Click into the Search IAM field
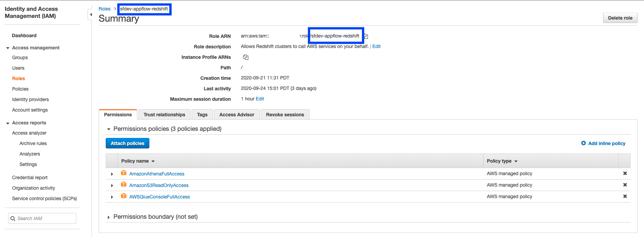 pos(42,218)
